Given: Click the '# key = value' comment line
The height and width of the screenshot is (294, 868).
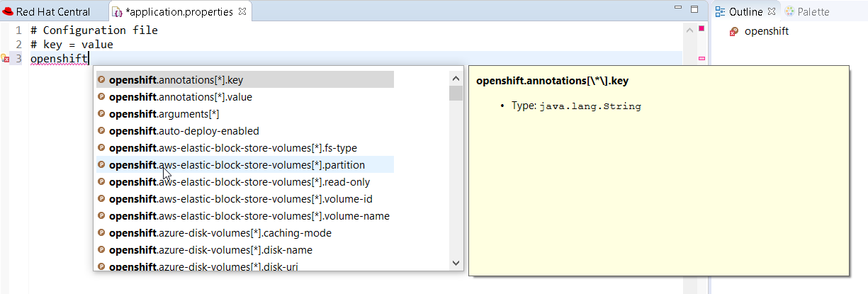Looking at the screenshot, I should click(x=72, y=45).
